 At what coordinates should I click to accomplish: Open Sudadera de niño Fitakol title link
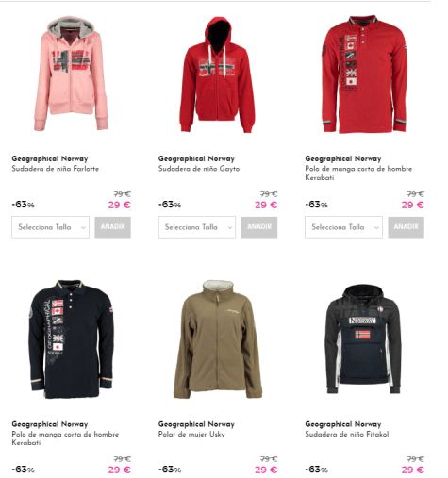pyautogui.click(x=347, y=434)
